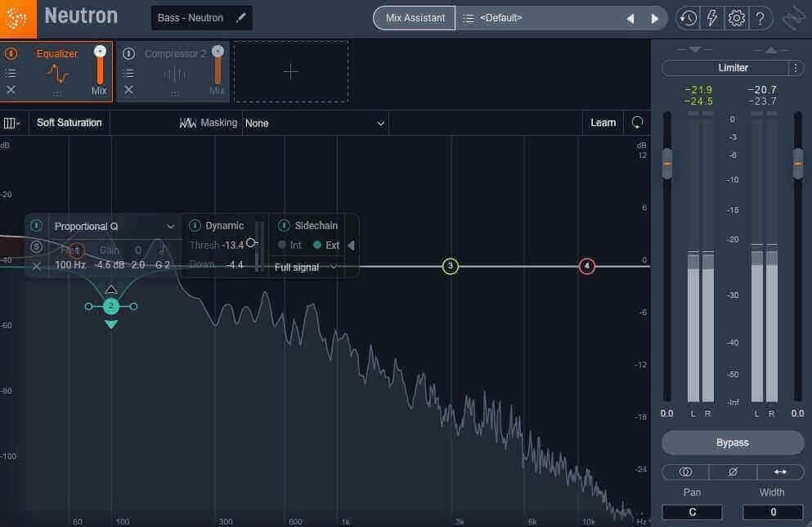The height and width of the screenshot is (527, 812).
Task: Click the reset circular arrow next to Learn
Action: coord(637,123)
